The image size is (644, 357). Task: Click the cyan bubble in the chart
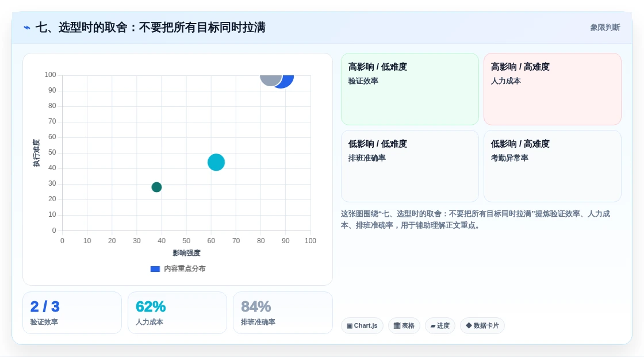[x=216, y=162]
